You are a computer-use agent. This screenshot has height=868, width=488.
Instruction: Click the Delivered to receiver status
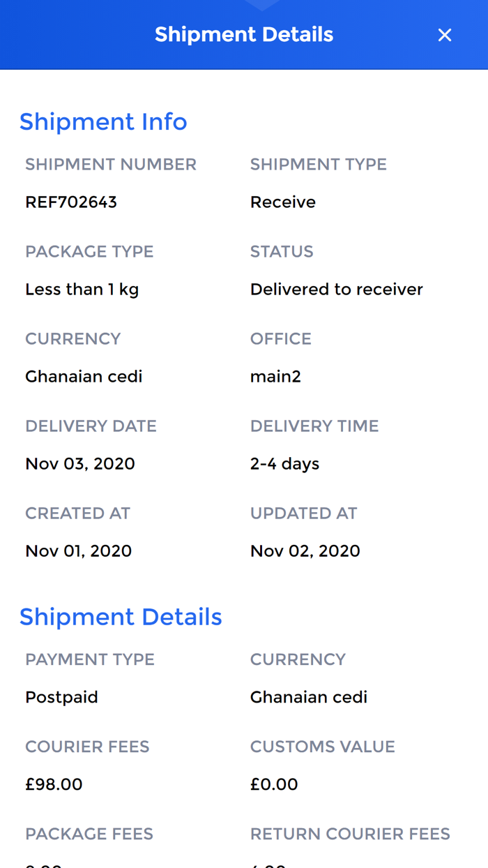click(x=337, y=289)
